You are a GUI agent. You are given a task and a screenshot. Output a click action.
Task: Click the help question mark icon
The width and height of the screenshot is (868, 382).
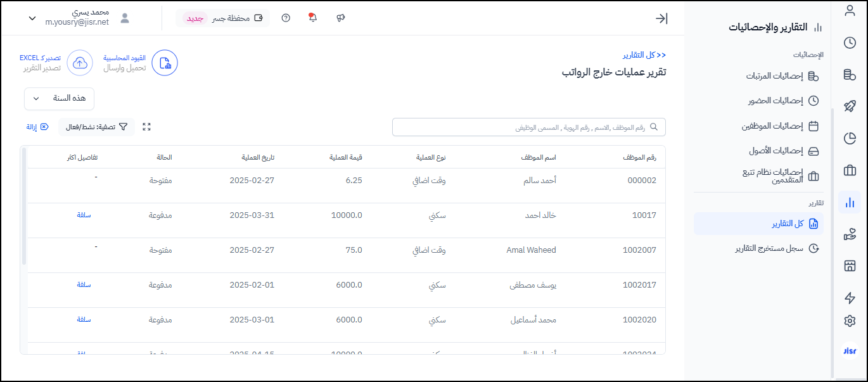click(x=286, y=18)
